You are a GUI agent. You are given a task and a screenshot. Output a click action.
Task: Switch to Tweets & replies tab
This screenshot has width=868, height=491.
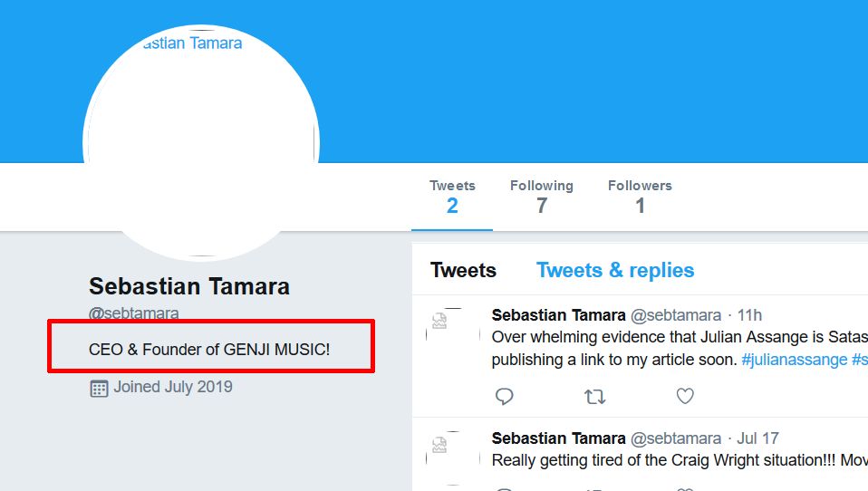(615, 270)
